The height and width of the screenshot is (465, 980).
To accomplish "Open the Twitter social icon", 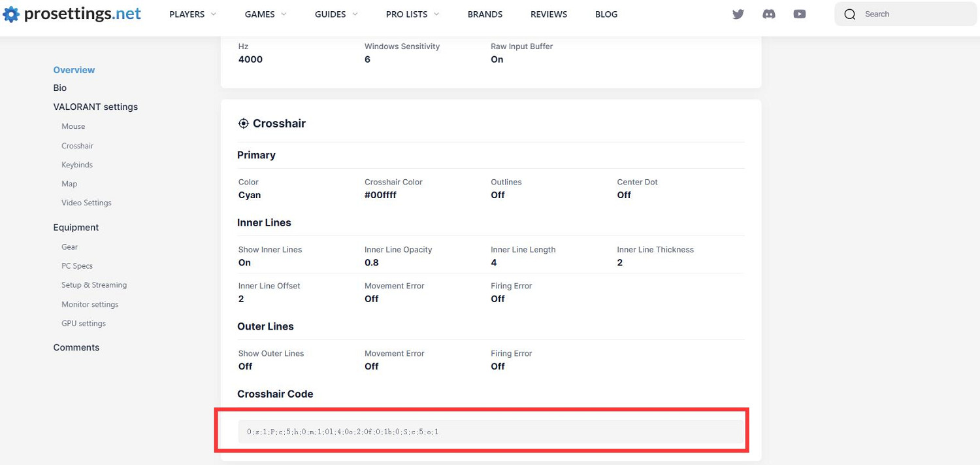I will click(738, 14).
